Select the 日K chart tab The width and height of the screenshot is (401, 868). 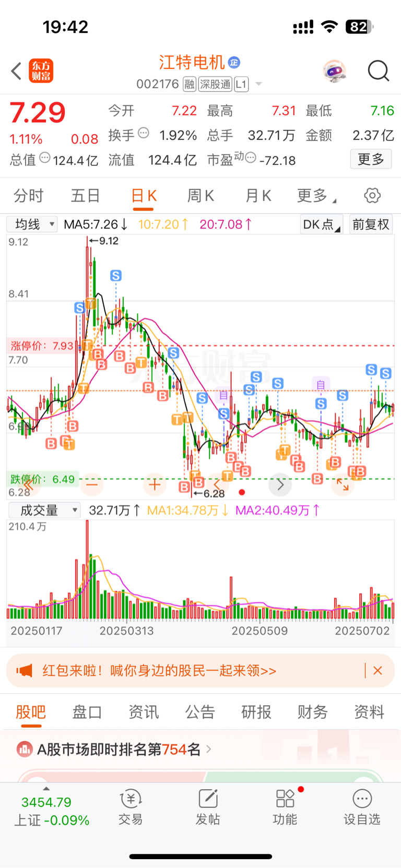144,196
